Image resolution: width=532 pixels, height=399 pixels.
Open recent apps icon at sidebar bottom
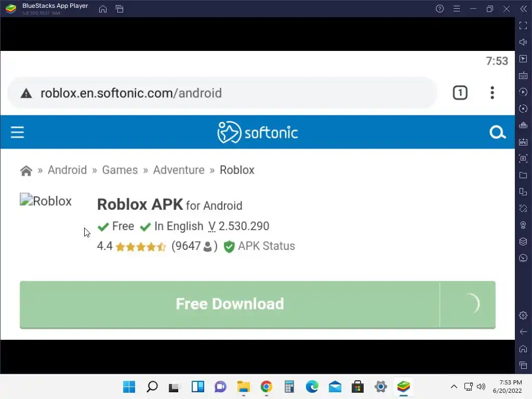click(x=523, y=365)
